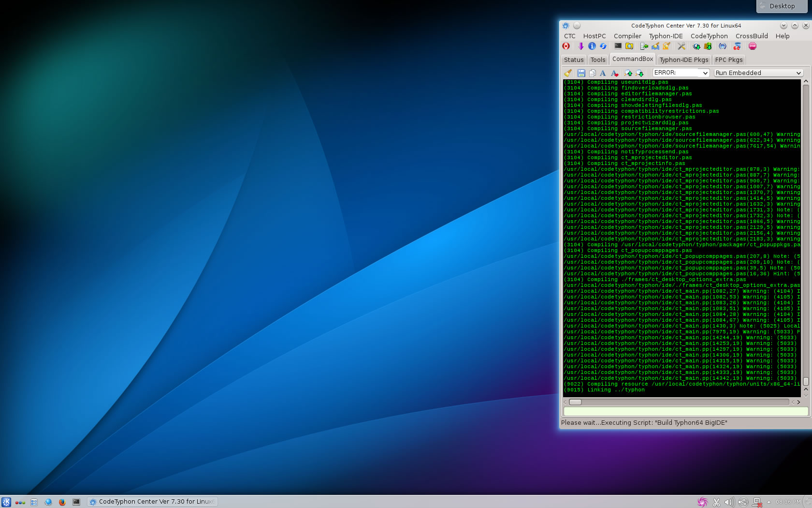This screenshot has height=508, width=812.
Task: Click the magnifier with up arrow icon
Action: [x=628, y=73]
